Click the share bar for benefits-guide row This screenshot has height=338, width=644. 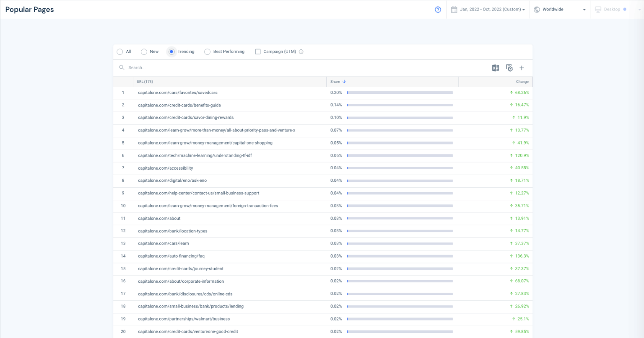(x=400, y=105)
